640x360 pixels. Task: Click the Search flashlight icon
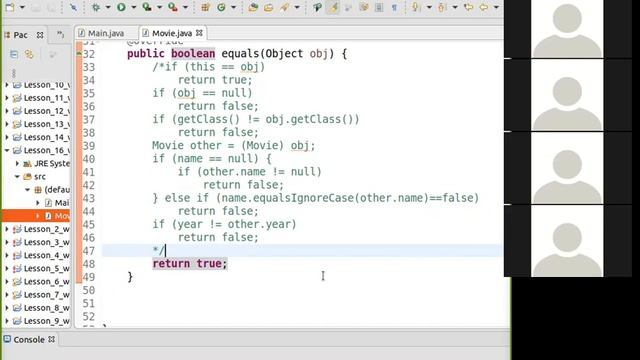(x=284, y=7)
